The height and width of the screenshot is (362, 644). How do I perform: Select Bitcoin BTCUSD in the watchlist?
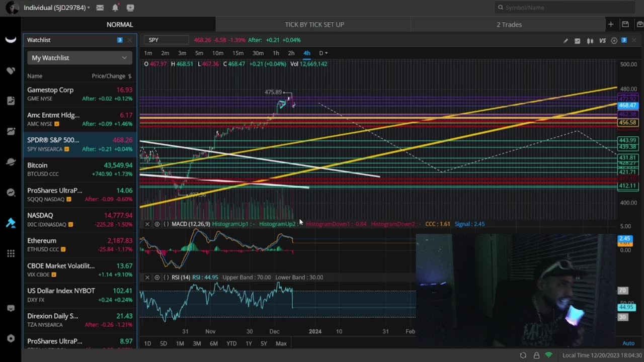pos(79,169)
